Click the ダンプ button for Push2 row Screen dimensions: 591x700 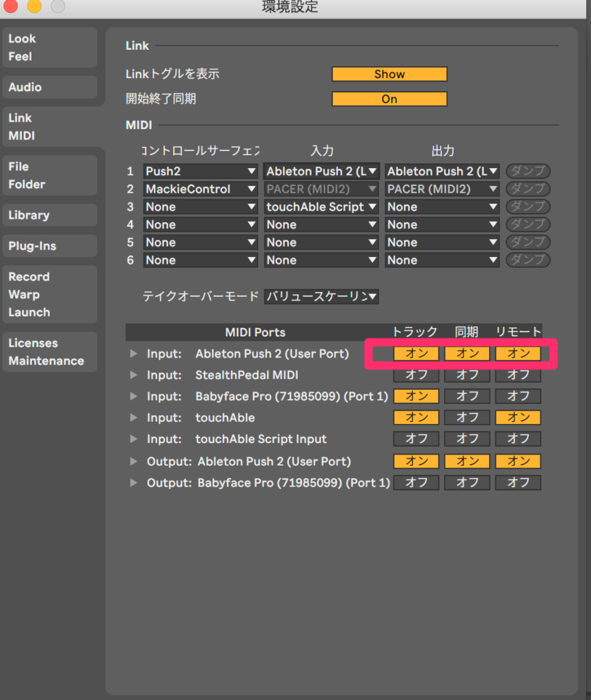coord(527,172)
